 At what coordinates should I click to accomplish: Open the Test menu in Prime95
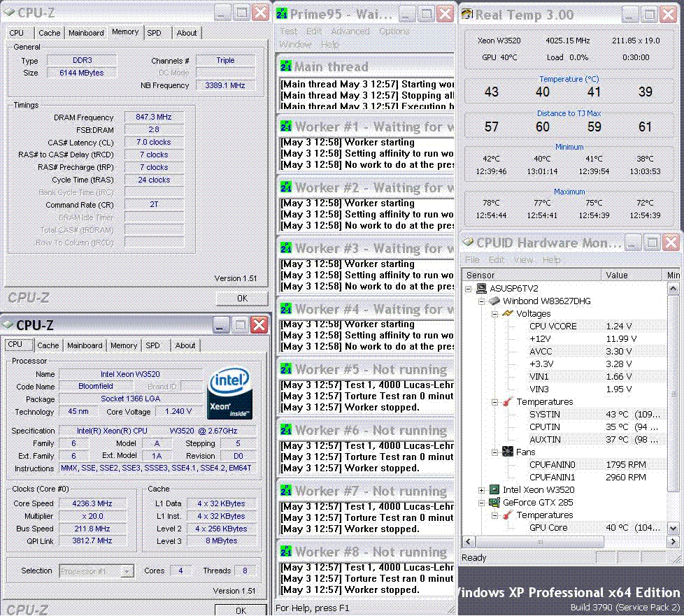(x=288, y=31)
